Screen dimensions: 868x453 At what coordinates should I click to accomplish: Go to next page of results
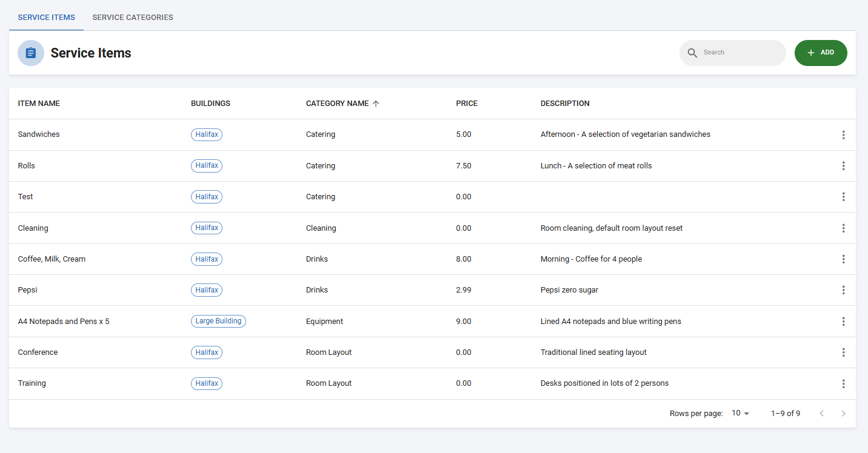[x=843, y=414]
